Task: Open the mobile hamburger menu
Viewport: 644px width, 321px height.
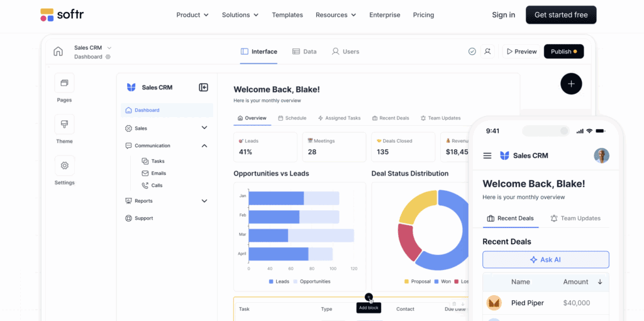Action: point(487,155)
